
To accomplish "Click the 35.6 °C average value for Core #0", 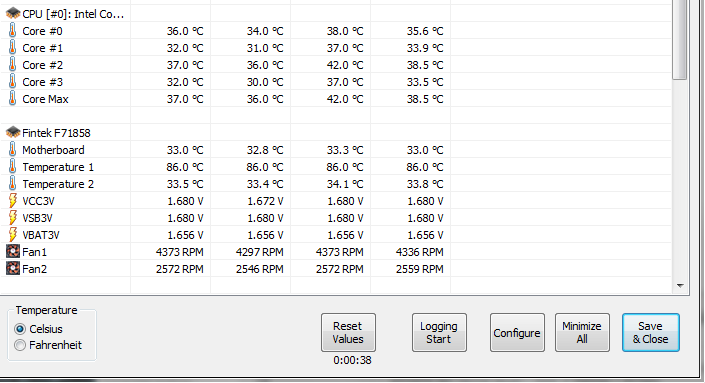I will (x=425, y=31).
